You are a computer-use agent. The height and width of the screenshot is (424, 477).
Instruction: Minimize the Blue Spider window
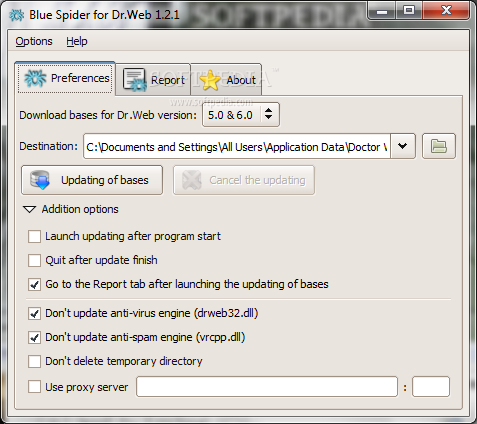382,11
